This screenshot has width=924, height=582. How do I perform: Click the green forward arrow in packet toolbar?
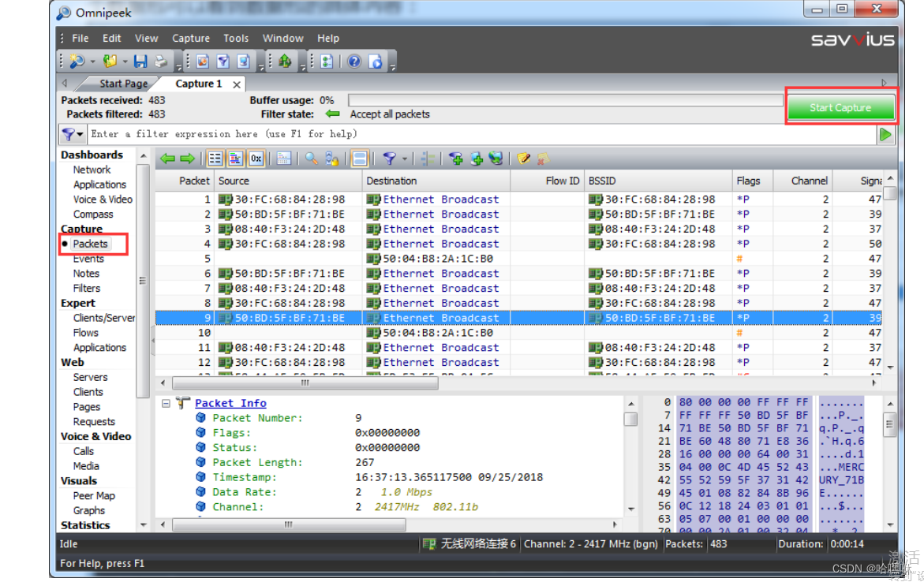[x=188, y=159]
